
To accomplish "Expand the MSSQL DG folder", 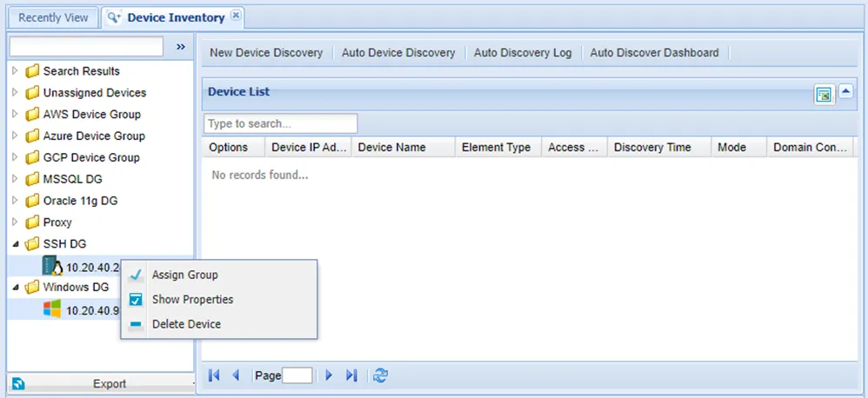I will [x=15, y=178].
